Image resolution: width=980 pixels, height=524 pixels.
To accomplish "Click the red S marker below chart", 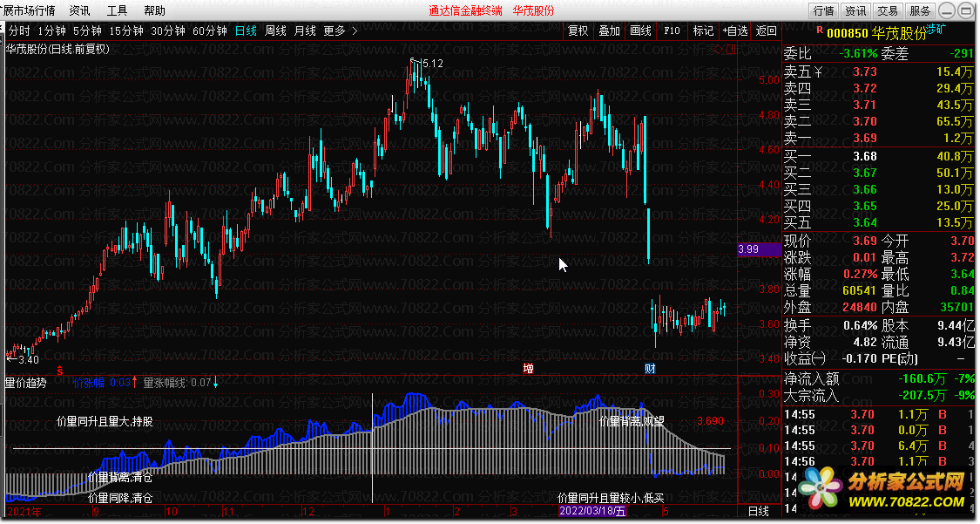I will point(60,371).
